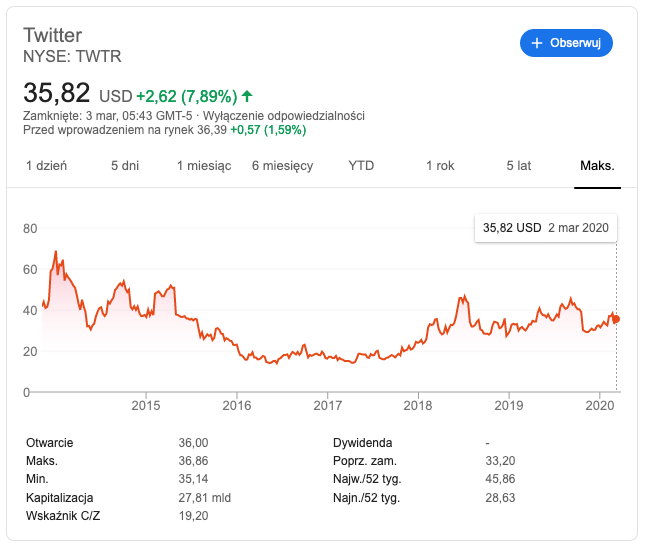
Task: Click the 2016 x-axis label
Action: coord(237,405)
